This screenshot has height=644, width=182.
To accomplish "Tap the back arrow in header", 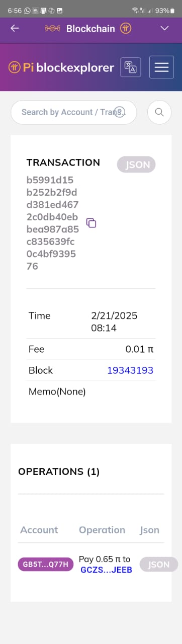I will coord(15,28).
